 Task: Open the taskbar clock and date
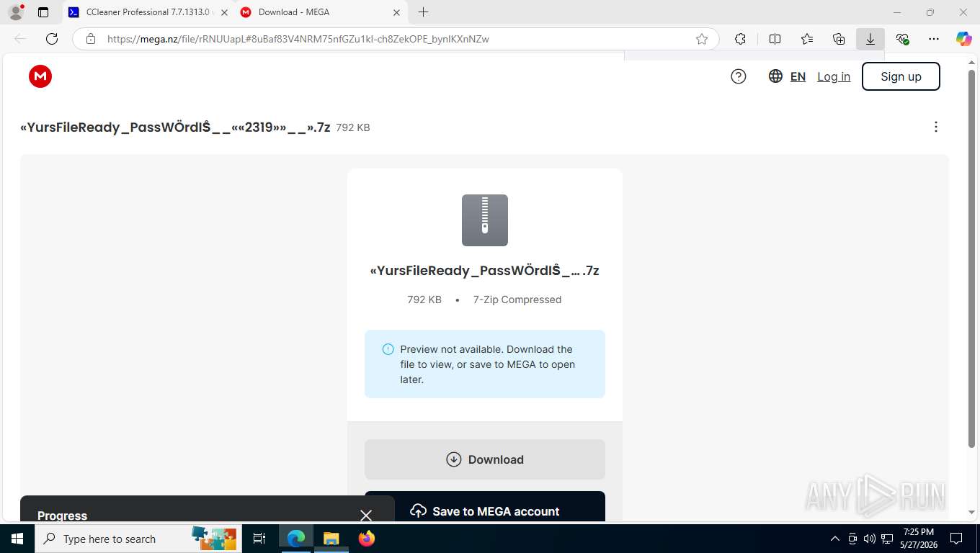coord(919,539)
